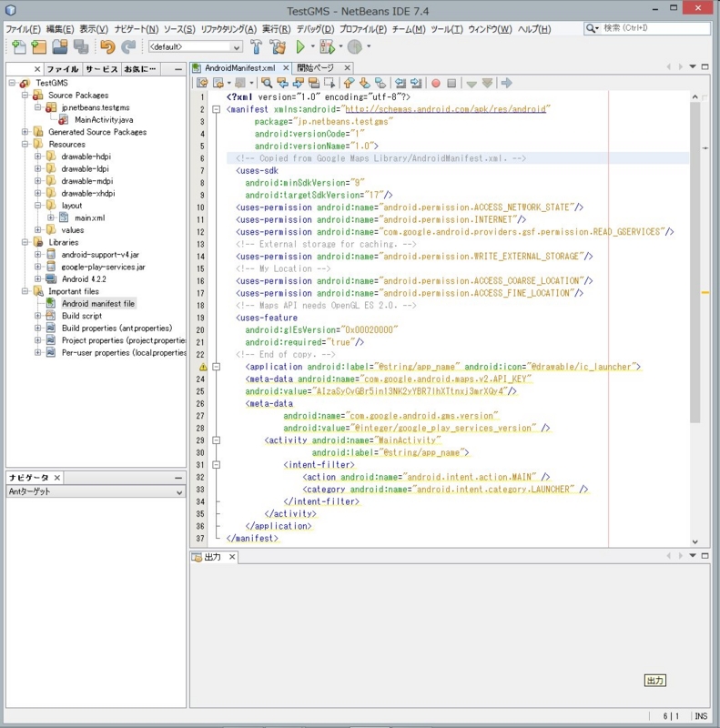The width and height of the screenshot is (720, 728).
Task: Click the Save All toolbar icon
Action: [81, 46]
